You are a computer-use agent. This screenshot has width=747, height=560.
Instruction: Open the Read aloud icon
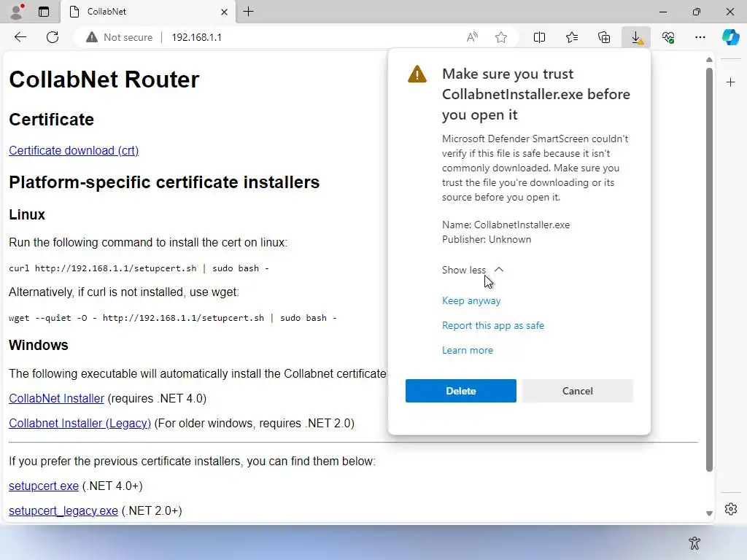pos(472,37)
